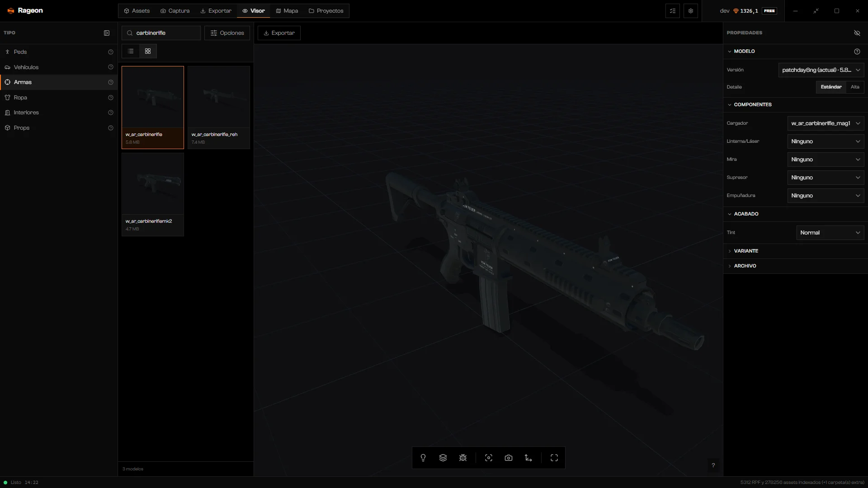Viewport: 868px width, 488px height.
Task: Hide the Propiedades panel with eye-off icon
Action: [857, 33]
